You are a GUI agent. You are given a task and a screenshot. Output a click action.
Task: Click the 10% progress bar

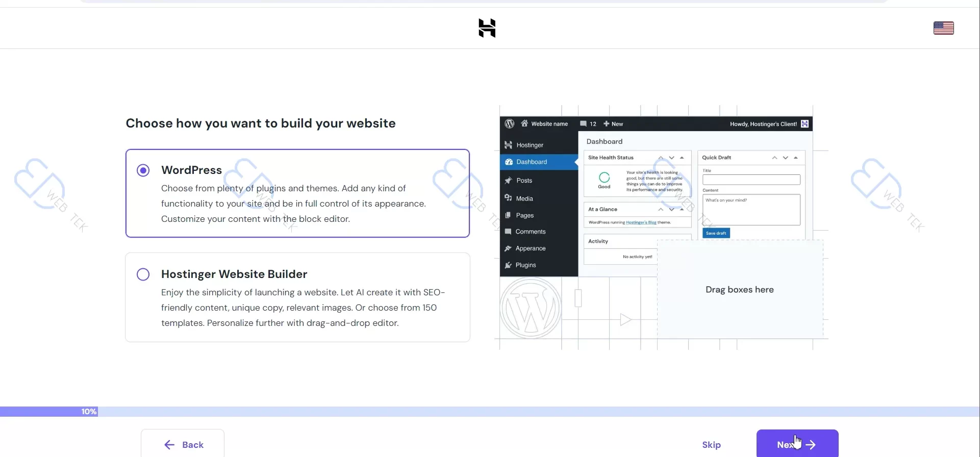click(490, 412)
